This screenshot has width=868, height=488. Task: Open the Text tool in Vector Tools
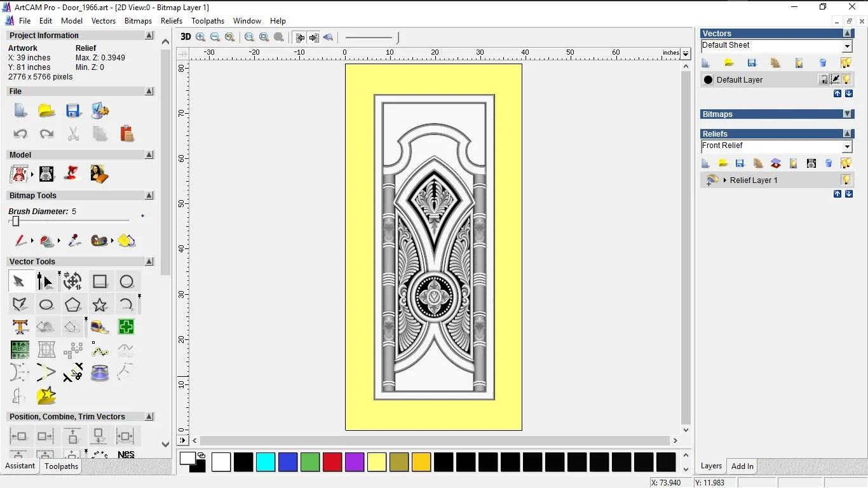tap(21, 326)
